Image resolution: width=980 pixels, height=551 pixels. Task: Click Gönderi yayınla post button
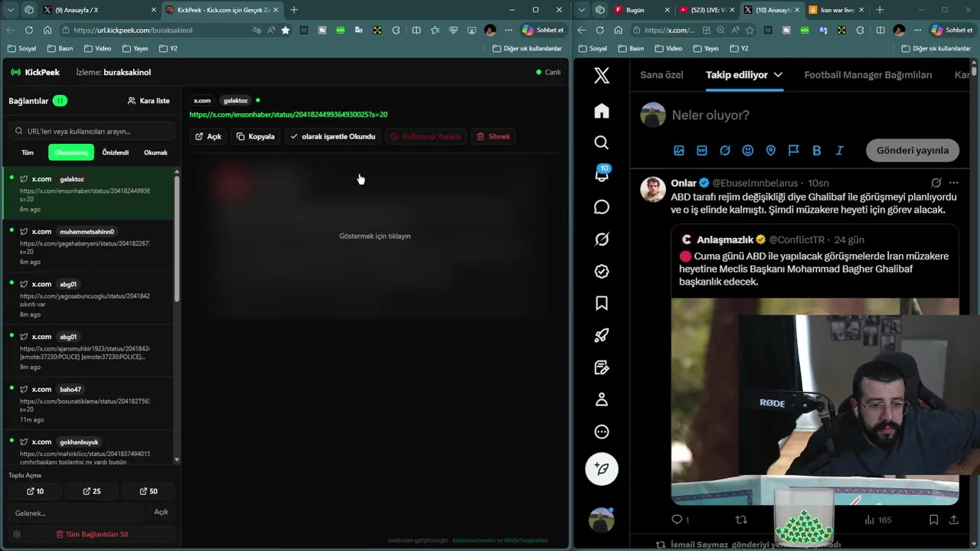[x=913, y=150]
